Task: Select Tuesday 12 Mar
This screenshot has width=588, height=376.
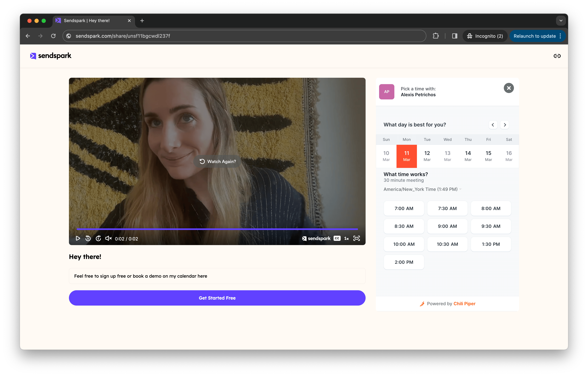Action: click(427, 156)
